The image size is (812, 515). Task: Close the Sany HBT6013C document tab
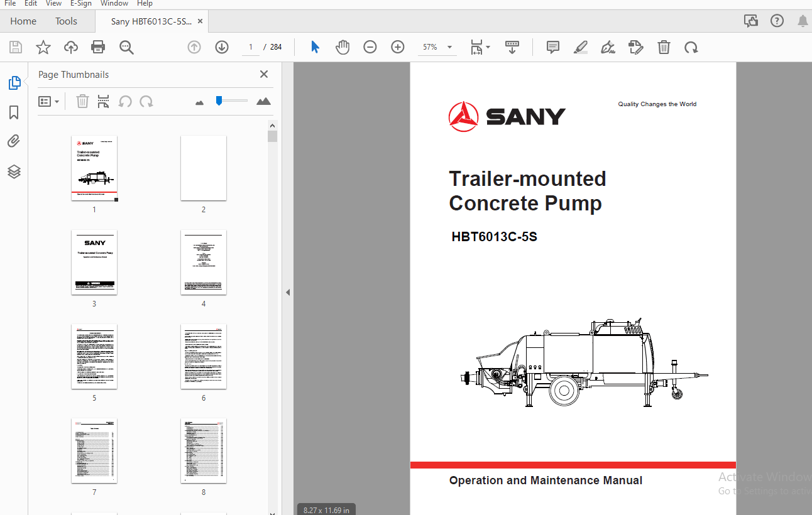pyautogui.click(x=200, y=21)
